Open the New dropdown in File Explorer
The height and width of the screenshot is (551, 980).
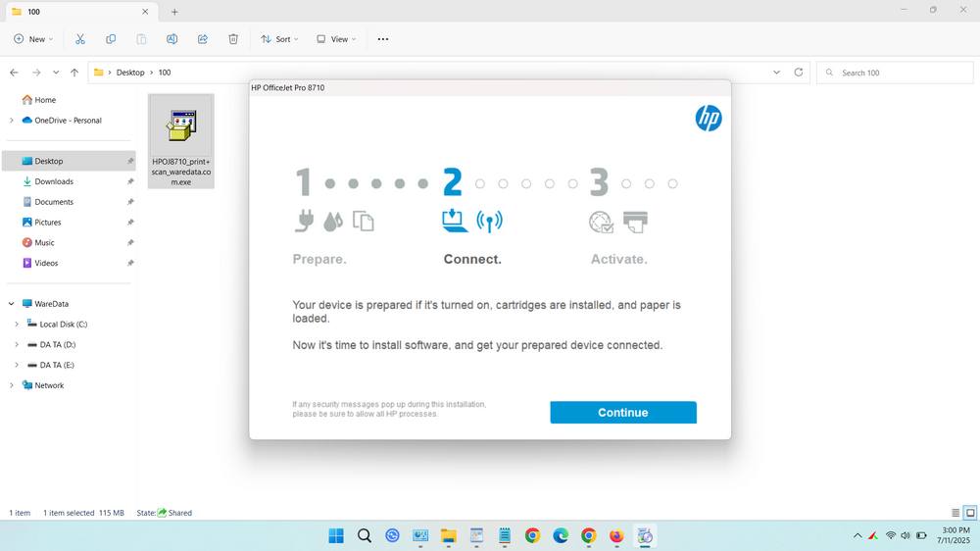pyautogui.click(x=33, y=39)
